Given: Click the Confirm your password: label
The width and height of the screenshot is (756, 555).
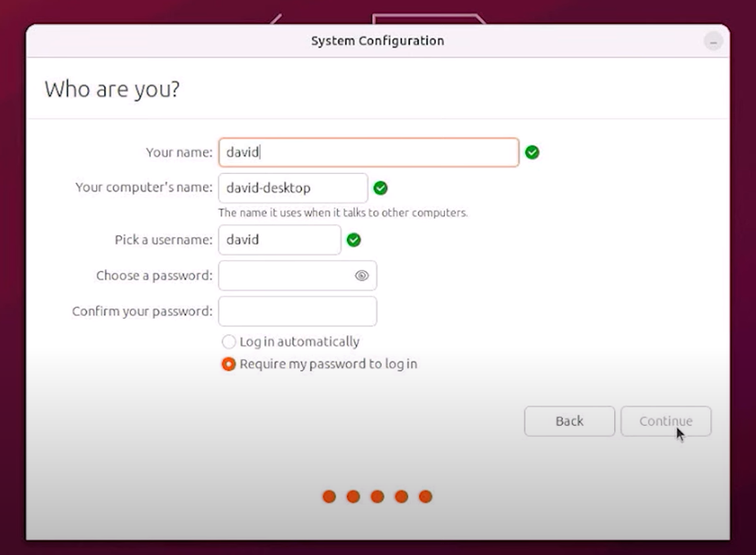Looking at the screenshot, I should [x=142, y=311].
